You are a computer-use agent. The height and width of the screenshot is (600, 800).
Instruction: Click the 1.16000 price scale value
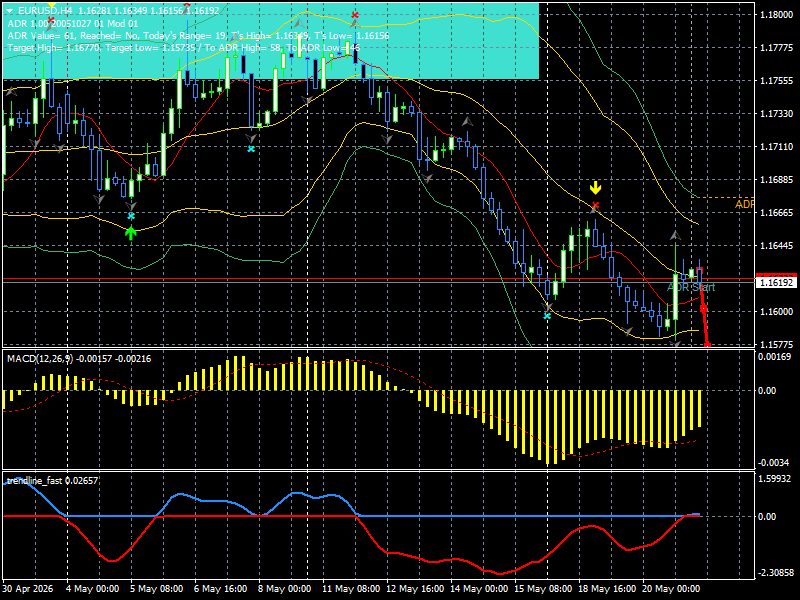click(x=777, y=312)
